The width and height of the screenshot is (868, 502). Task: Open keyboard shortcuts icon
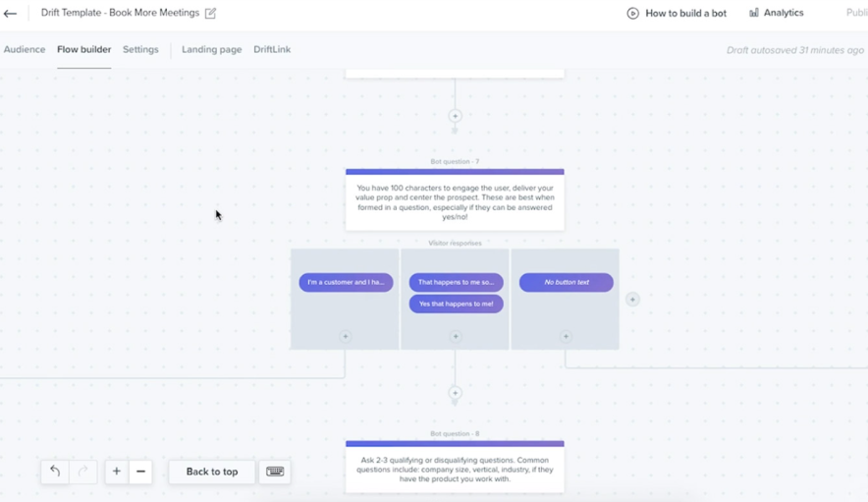click(x=275, y=472)
